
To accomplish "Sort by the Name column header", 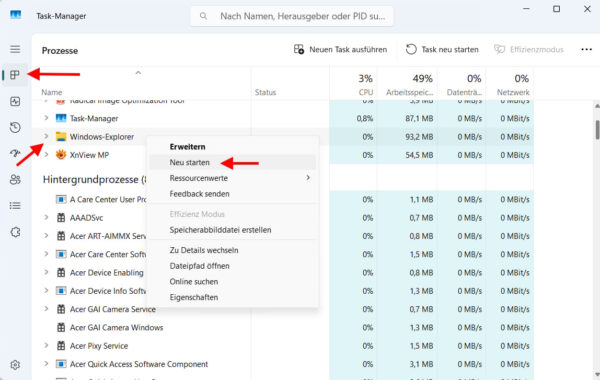I will click(x=52, y=92).
